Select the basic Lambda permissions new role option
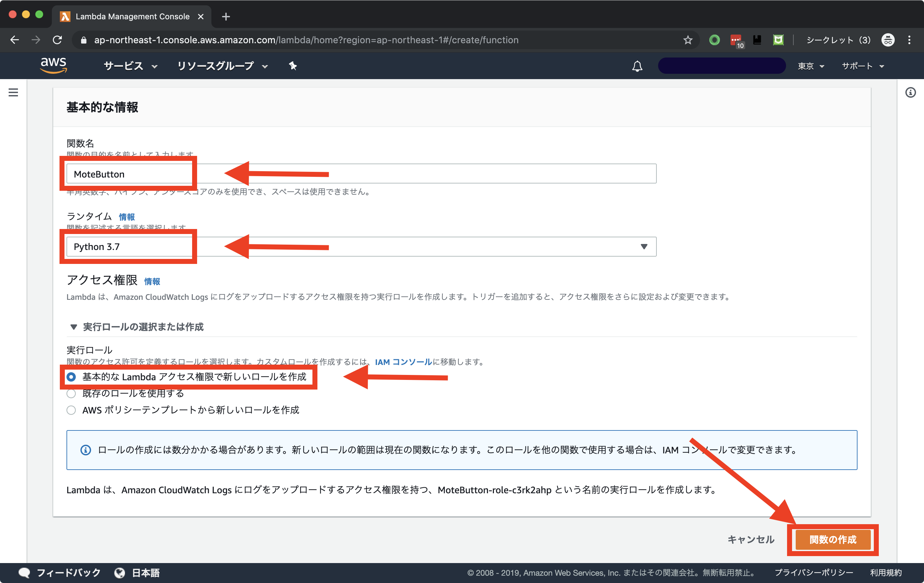The width and height of the screenshot is (924, 583). 71,377
